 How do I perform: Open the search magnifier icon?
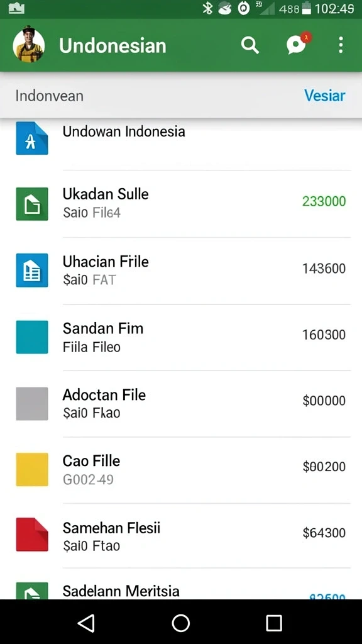tap(250, 45)
